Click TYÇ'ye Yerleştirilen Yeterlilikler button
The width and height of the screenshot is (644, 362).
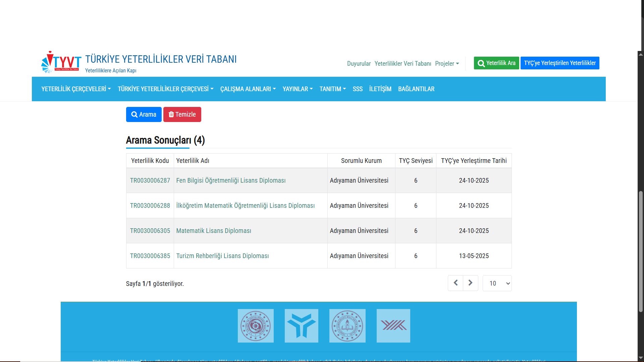coord(559,63)
